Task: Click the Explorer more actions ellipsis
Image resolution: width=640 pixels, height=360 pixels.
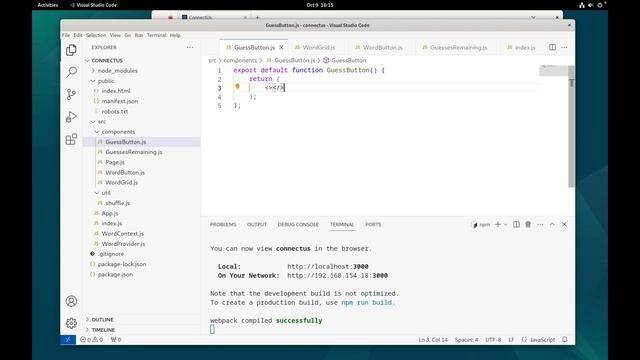Action: click(x=190, y=47)
